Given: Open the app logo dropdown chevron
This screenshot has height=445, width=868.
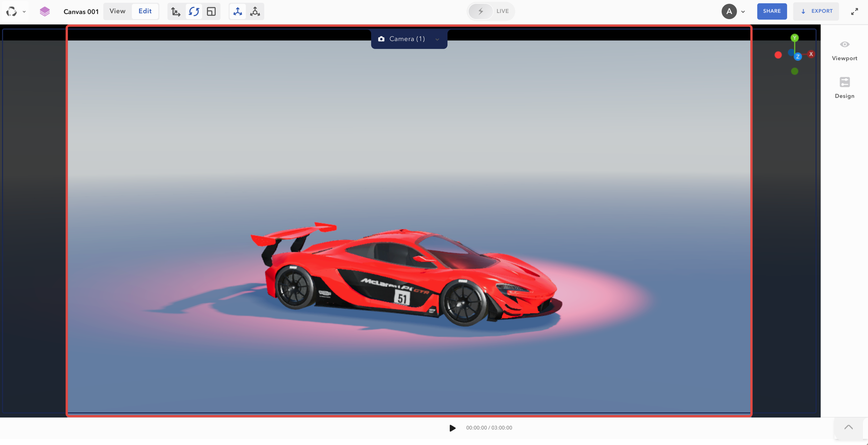Looking at the screenshot, I should (x=24, y=11).
